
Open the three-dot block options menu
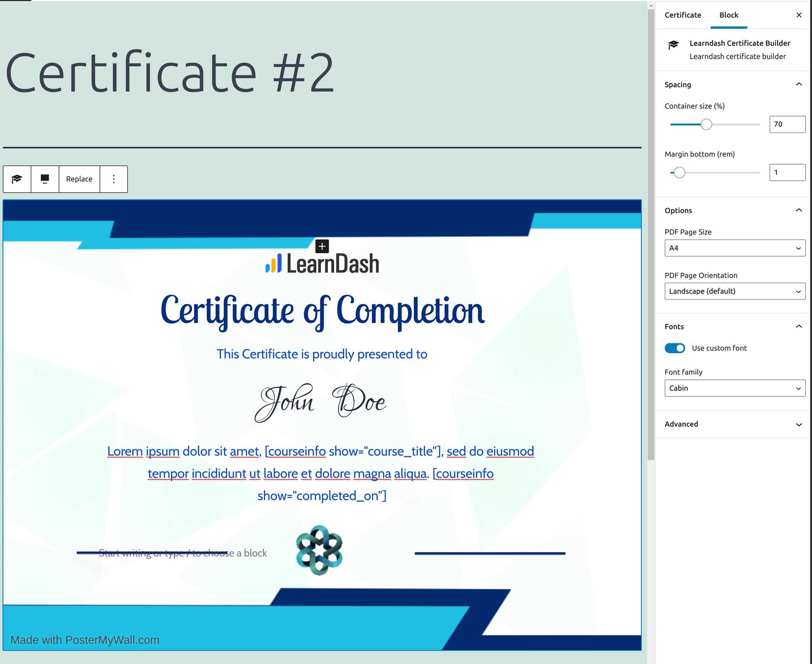[113, 179]
